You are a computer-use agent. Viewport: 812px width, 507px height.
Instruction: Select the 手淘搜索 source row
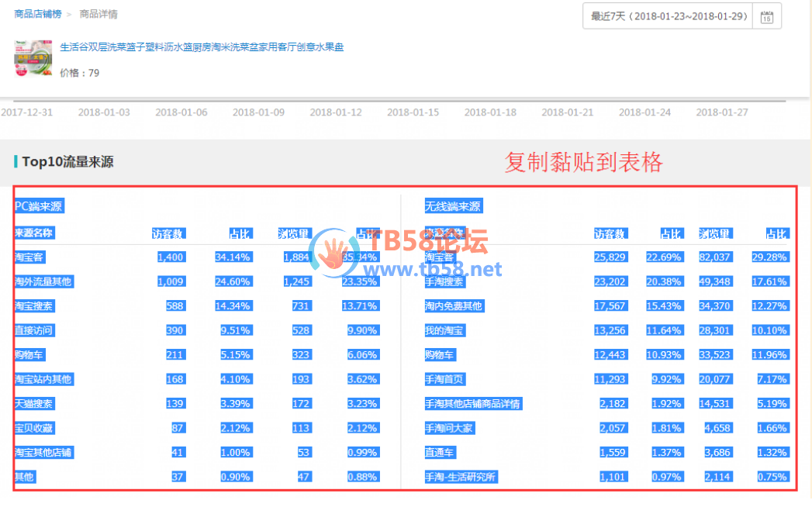(x=444, y=281)
